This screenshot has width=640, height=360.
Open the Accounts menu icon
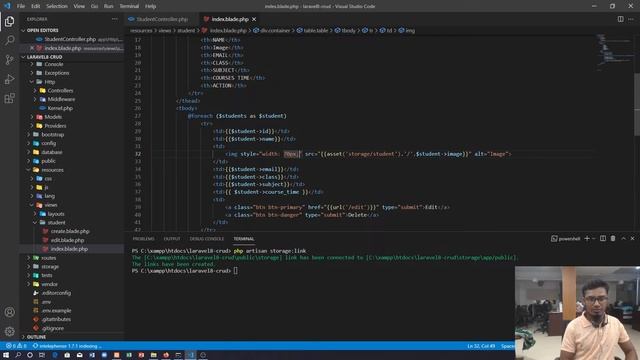(9, 312)
